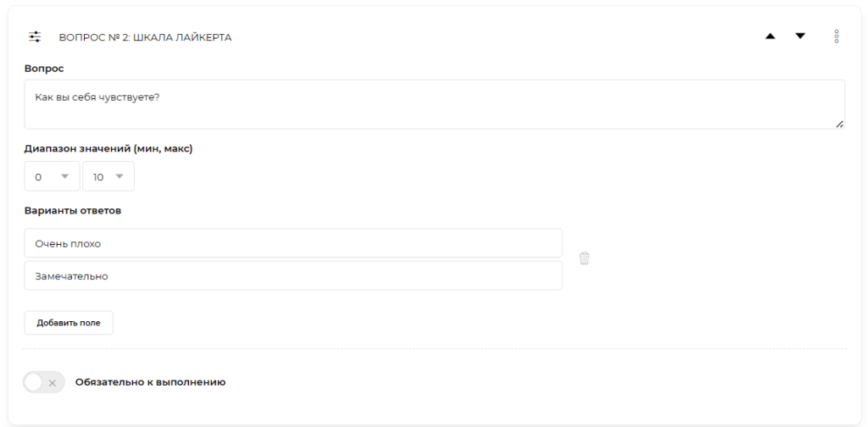Screen dimensions: 868x427
Task: Click the 'Варианты ответов' section label
Action: (72, 210)
